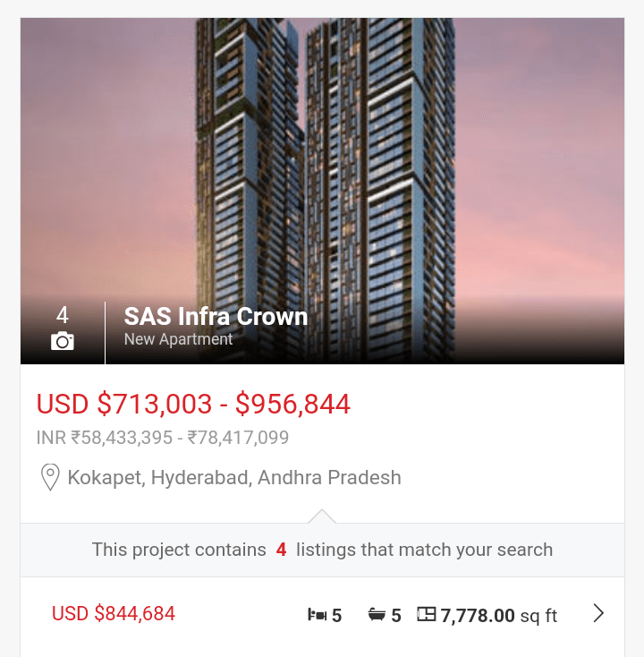Click the INR ₹58,433,395 price range text
The height and width of the screenshot is (657, 644).
tap(162, 439)
